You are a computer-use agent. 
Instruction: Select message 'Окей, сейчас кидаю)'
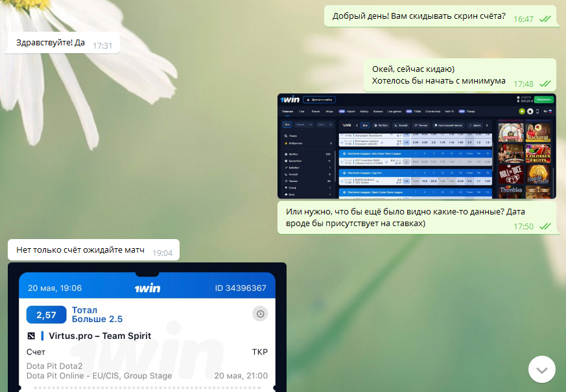tap(413, 69)
